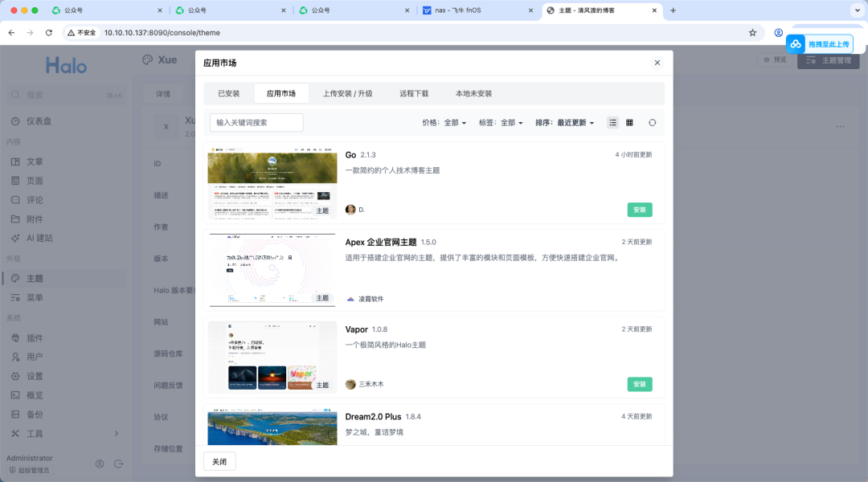The image size is (868, 482).
Task: Install the Vapor theme
Action: tap(640, 385)
